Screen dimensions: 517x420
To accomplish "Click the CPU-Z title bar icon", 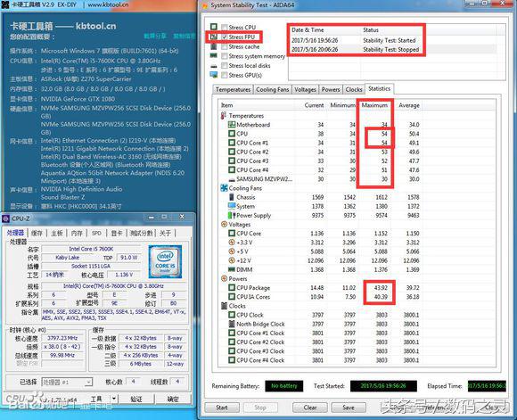I will click(5, 218).
